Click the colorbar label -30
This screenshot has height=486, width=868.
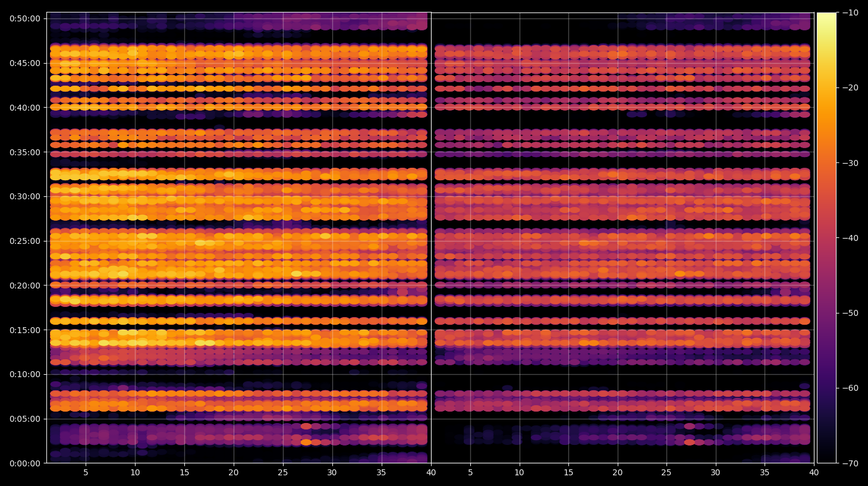tap(850, 163)
